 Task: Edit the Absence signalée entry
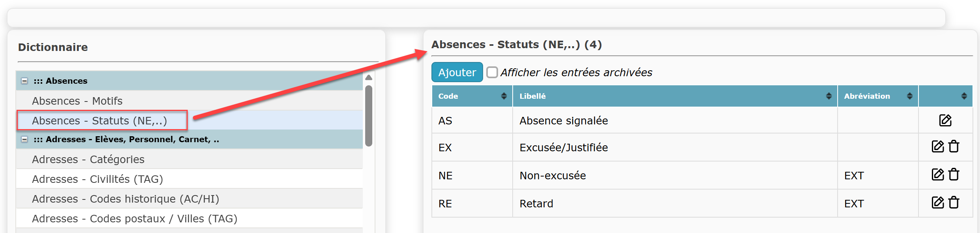(945, 120)
